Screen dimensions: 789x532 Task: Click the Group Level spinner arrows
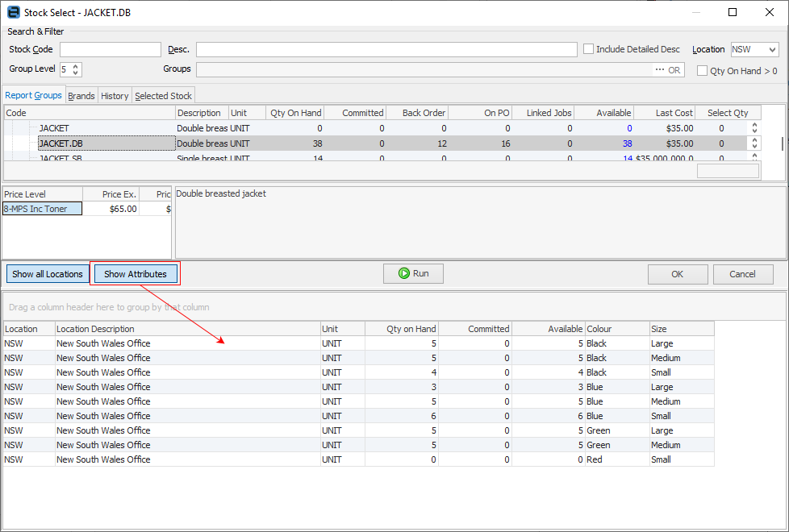coord(76,70)
